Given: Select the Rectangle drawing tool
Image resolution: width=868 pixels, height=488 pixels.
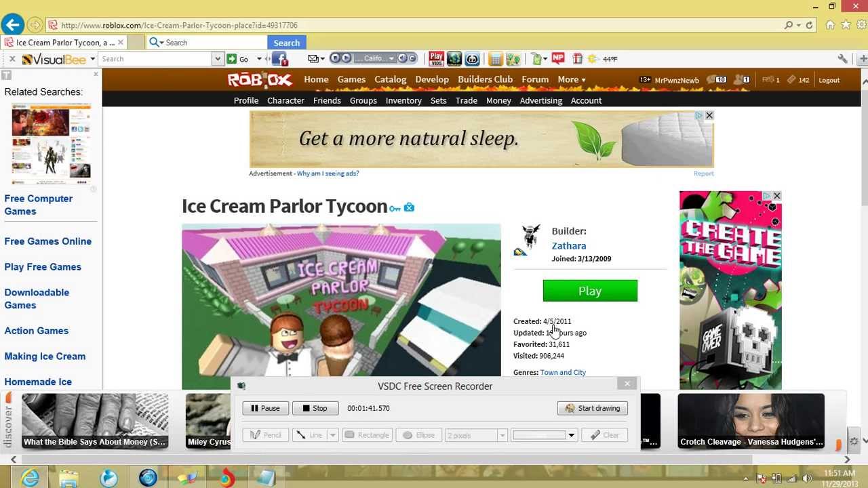Looking at the screenshot, I should pyautogui.click(x=366, y=435).
